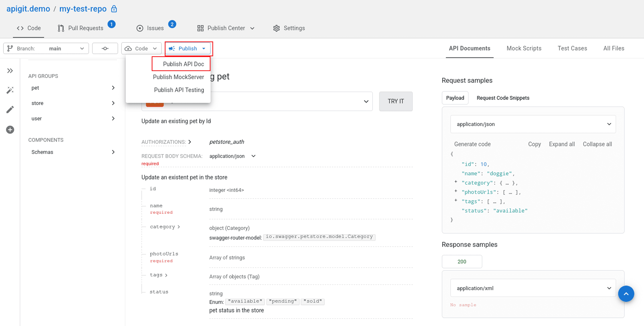
Task: Click the petstore_auth authorization text
Action: click(227, 142)
